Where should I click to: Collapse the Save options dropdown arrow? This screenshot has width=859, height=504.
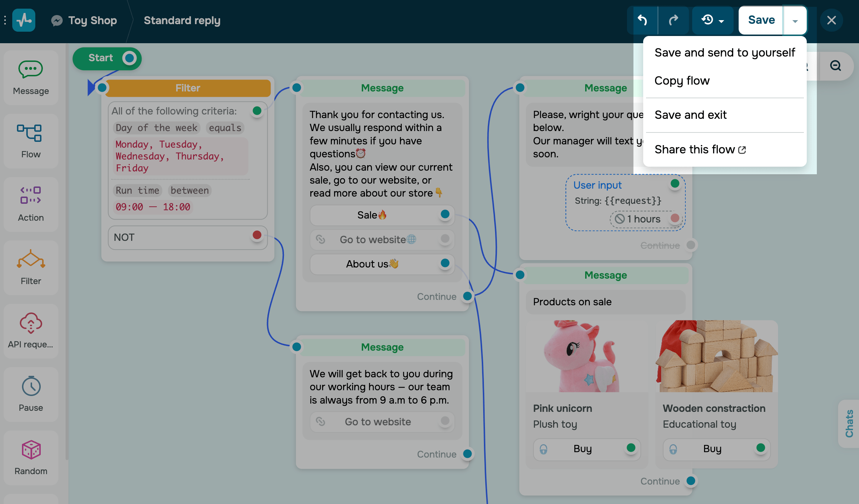point(795,21)
